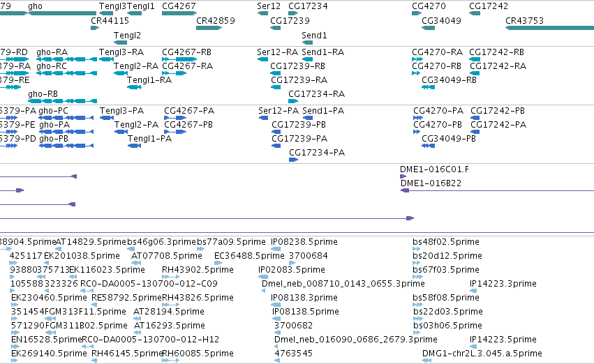Image resolution: width=594 pixels, height=364 pixels.
Task: Open the IP02083.5prime EST label
Action: tap(292, 270)
